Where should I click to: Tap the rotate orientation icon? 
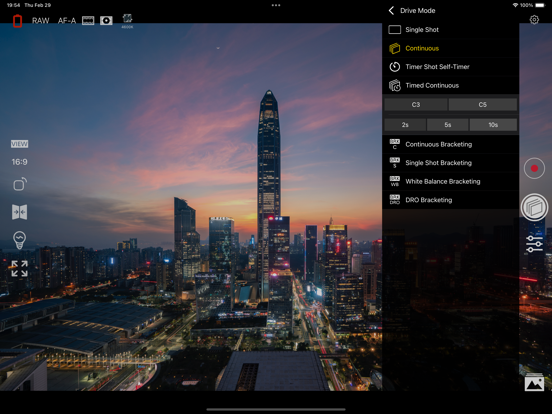(20, 184)
